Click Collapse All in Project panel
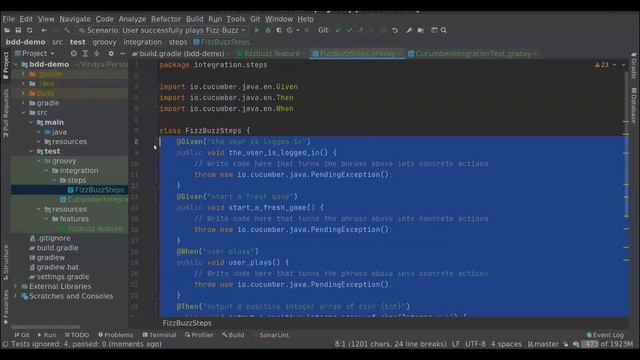 [96, 53]
